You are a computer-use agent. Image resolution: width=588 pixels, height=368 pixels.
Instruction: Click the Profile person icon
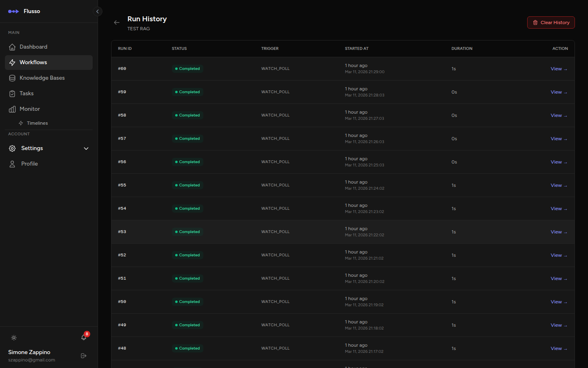[12, 164]
